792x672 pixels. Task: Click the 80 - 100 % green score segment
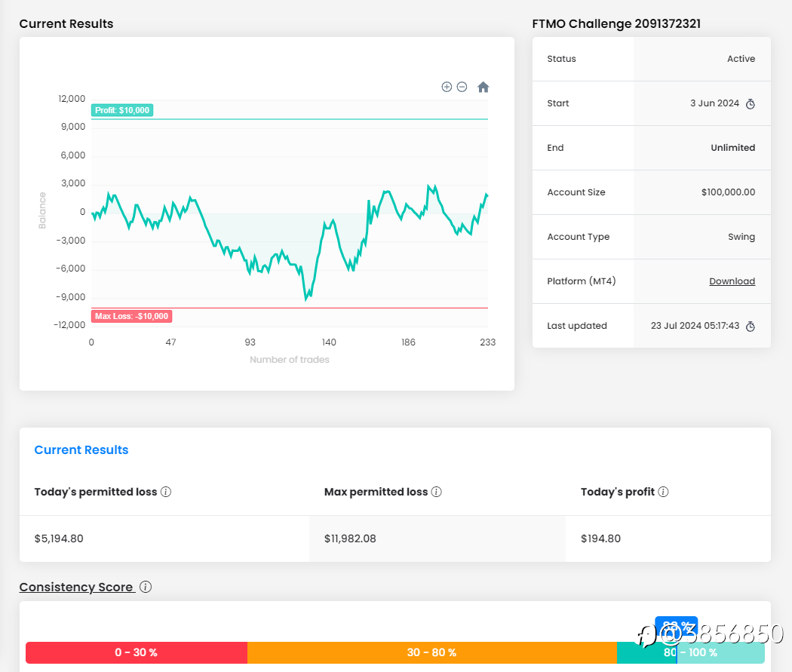pos(690,652)
